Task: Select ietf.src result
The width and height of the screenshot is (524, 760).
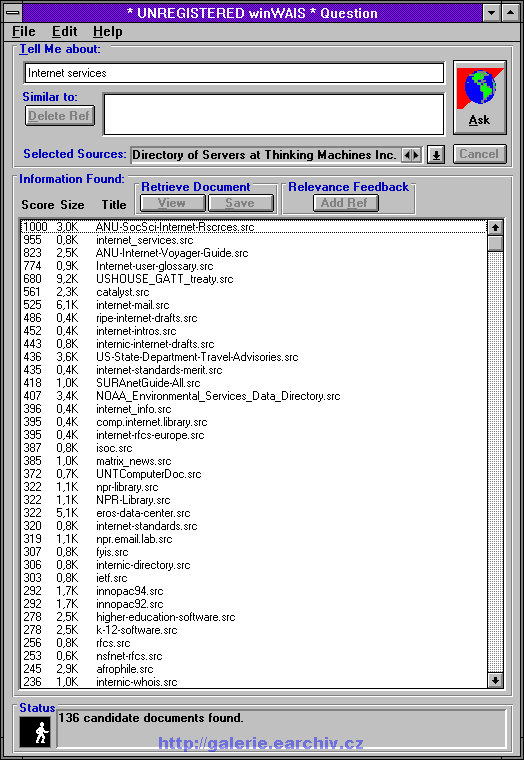Action: click(x=254, y=578)
